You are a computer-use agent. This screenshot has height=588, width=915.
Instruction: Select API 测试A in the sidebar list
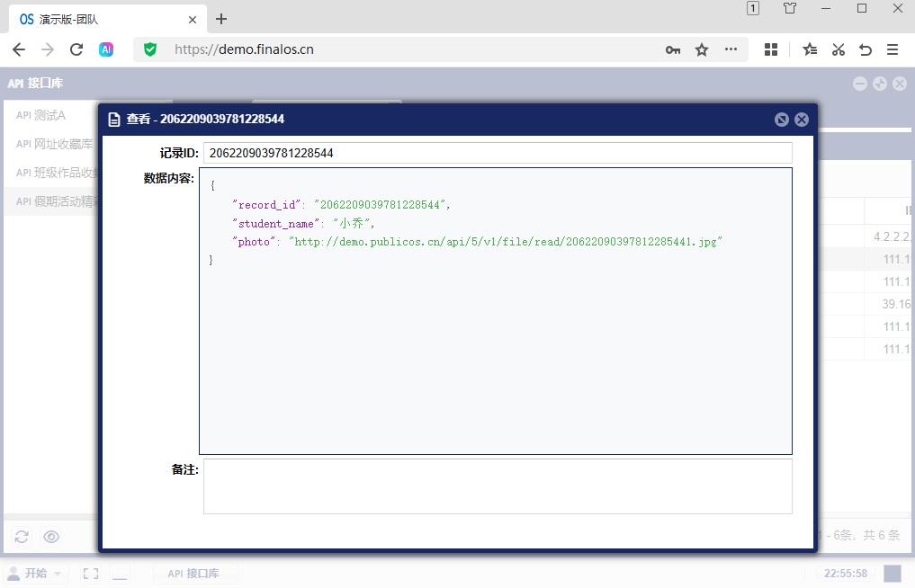[x=51, y=115]
